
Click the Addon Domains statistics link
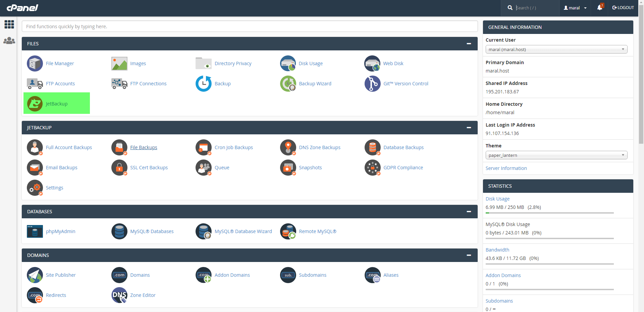(x=503, y=275)
